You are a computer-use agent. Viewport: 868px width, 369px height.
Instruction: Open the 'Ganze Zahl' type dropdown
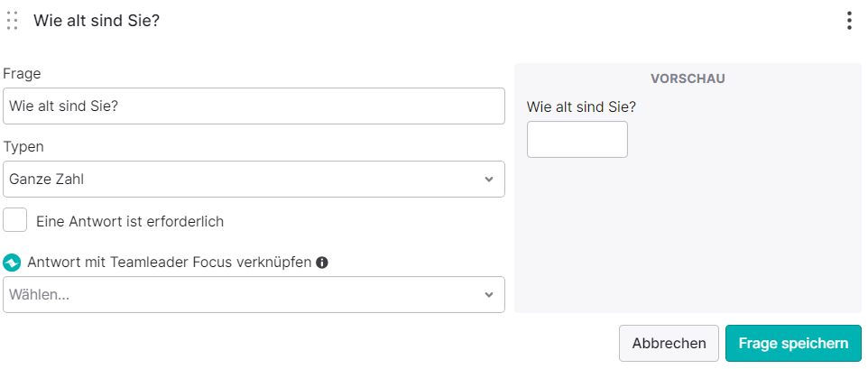pyautogui.click(x=254, y=180)
